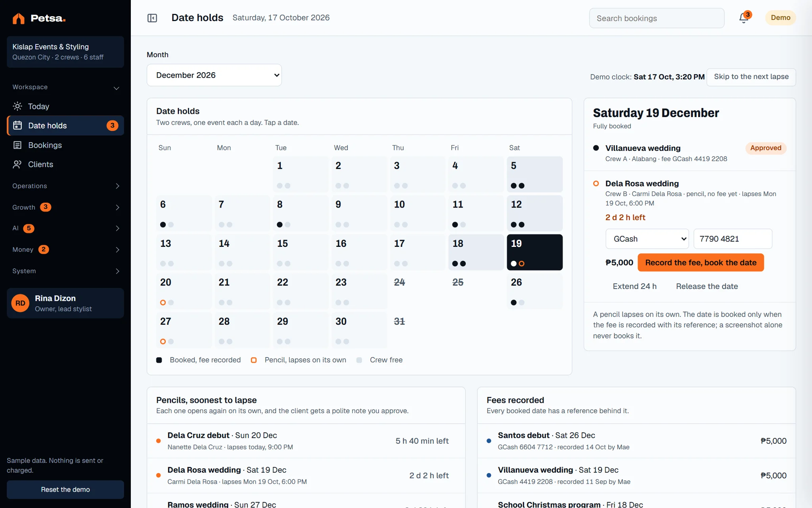This screenshot has width=812, height=508.
Task: Expand the System section chevron
Action: tap(117, 271)
